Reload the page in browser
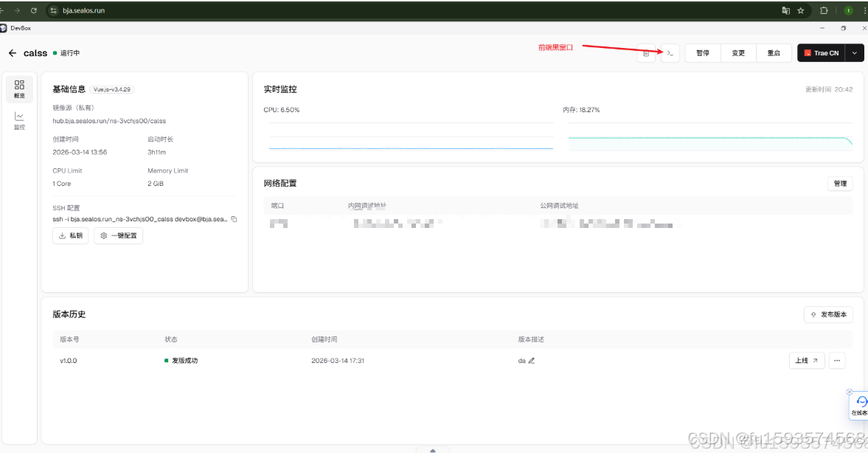This screenshot has height=453, width=868. pyautogui.click(x=34, y=10)
